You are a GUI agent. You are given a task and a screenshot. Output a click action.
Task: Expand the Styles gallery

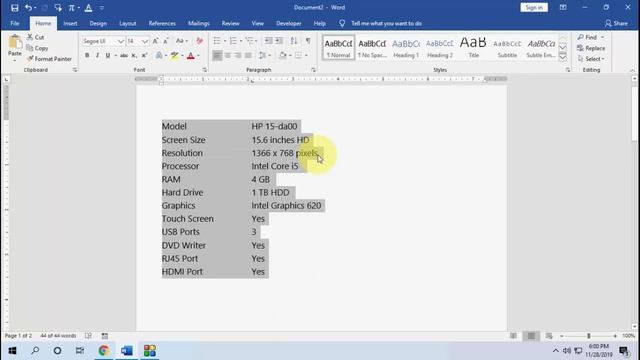[562, 57]
